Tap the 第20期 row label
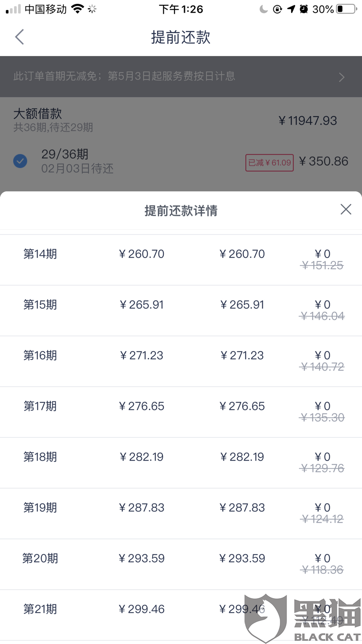Screen dimensions: 362x644 40,559
